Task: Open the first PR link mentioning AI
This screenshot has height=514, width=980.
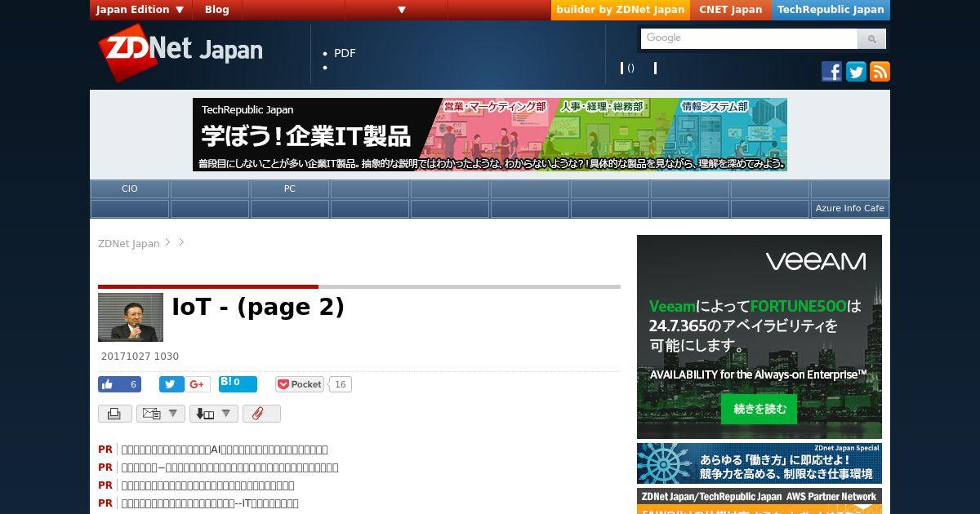Action: [x=225, y=450]
